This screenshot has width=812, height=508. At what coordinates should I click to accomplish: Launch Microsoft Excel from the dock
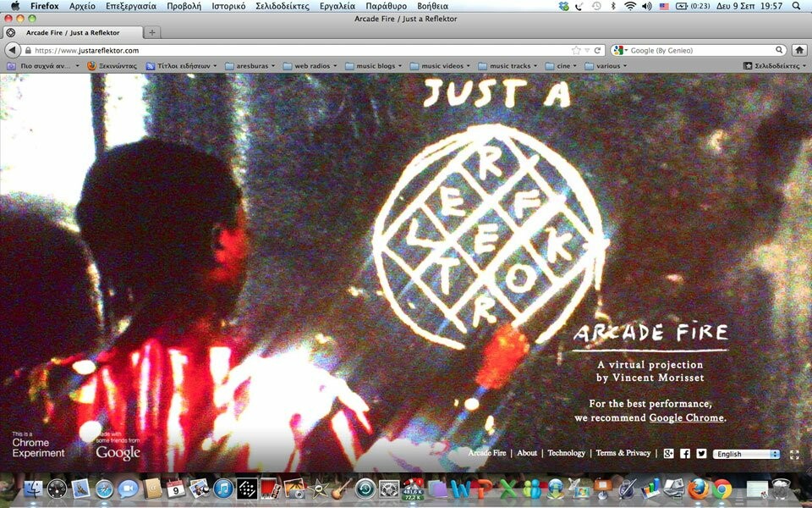click(x=508, y=489)
